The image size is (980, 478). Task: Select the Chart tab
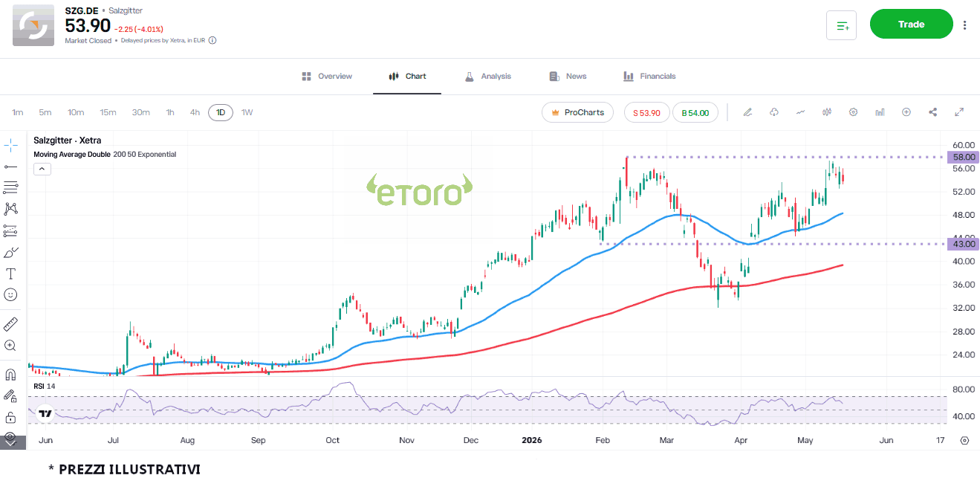pyautogui.click(x=407, y=77)
